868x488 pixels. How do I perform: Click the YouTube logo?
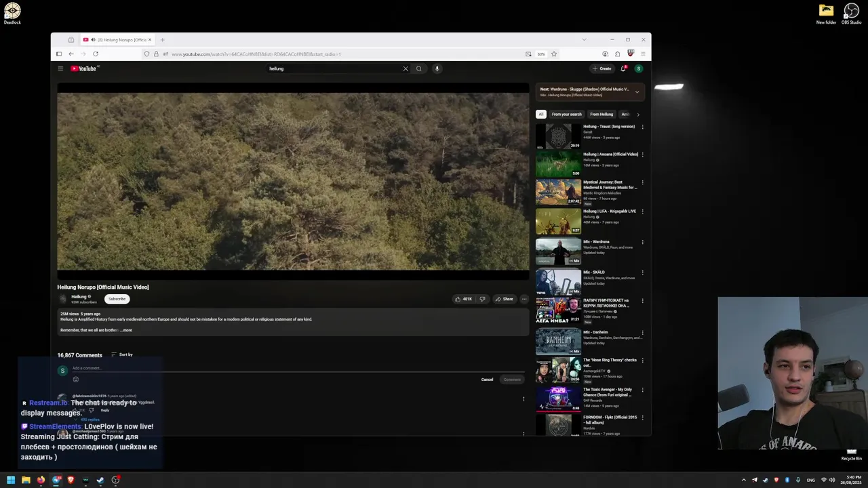tap(84, 68)
